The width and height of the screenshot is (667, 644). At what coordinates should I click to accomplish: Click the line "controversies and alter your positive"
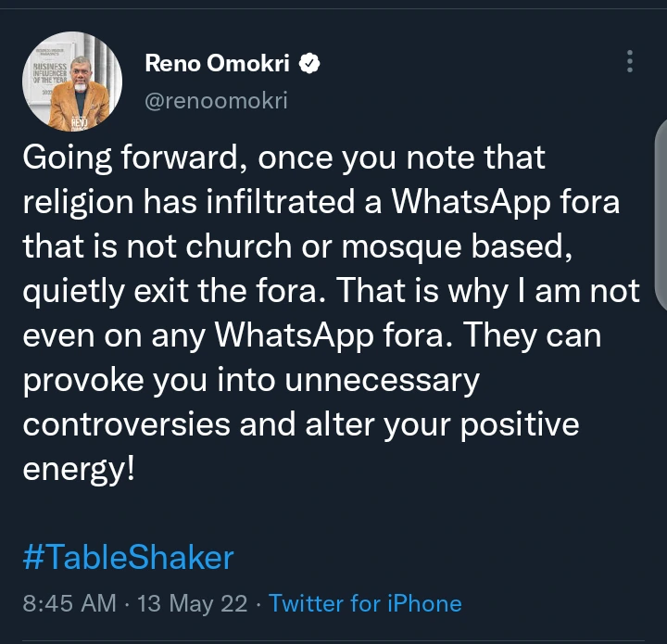tap(300, 425)
